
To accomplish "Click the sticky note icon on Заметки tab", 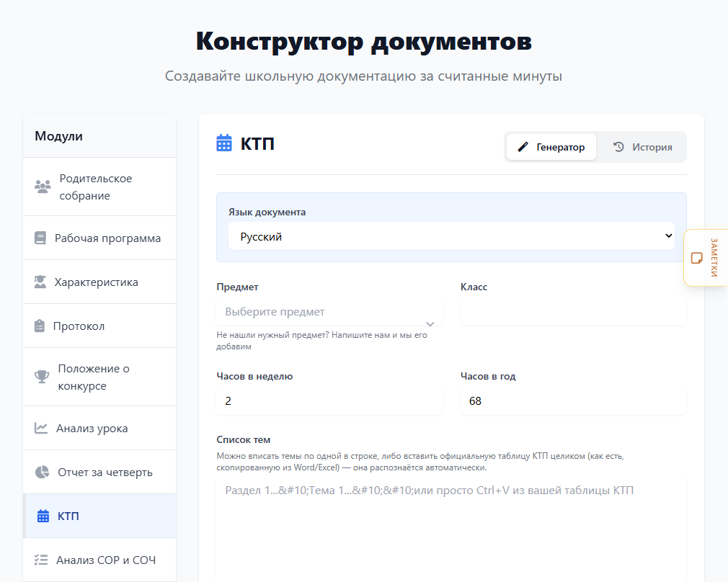I will (x=696, y=258).
